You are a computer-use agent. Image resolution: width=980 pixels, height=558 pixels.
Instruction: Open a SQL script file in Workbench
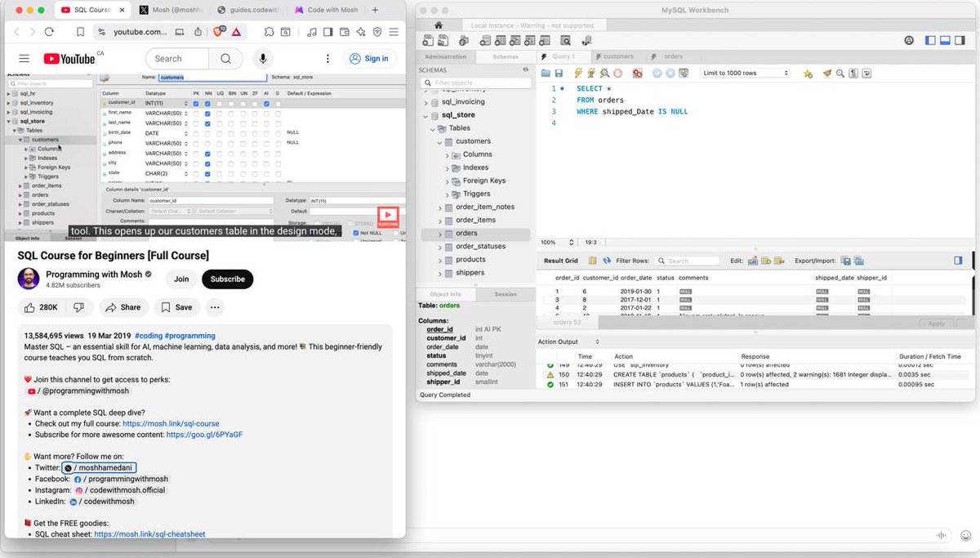point(546,74)
